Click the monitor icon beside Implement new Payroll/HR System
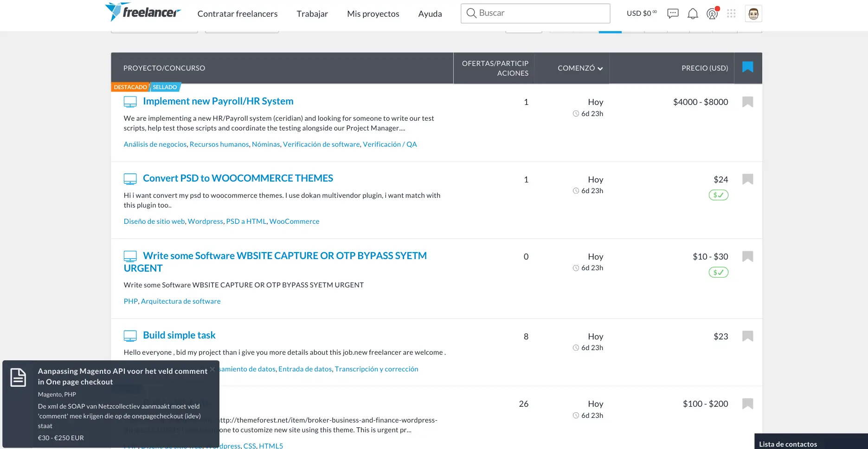Screen dimensions: 868x449 coord(130,101)
